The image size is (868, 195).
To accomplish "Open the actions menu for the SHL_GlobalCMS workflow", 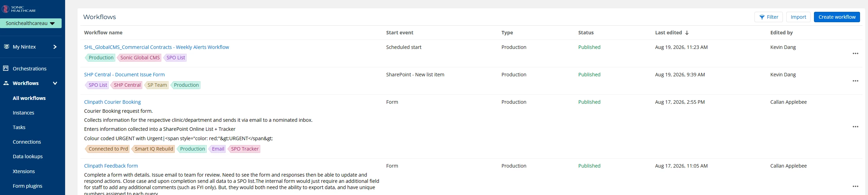I will (x=855, y=53).
